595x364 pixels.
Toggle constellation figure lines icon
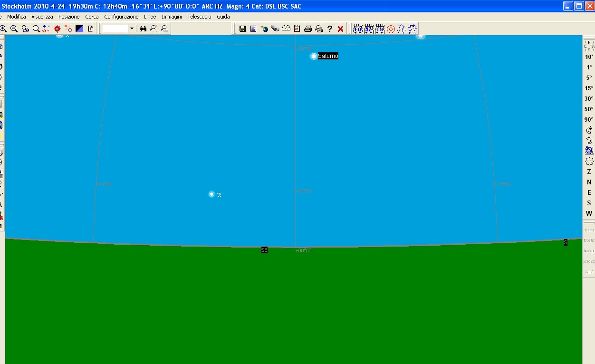(x=401, y=29)
